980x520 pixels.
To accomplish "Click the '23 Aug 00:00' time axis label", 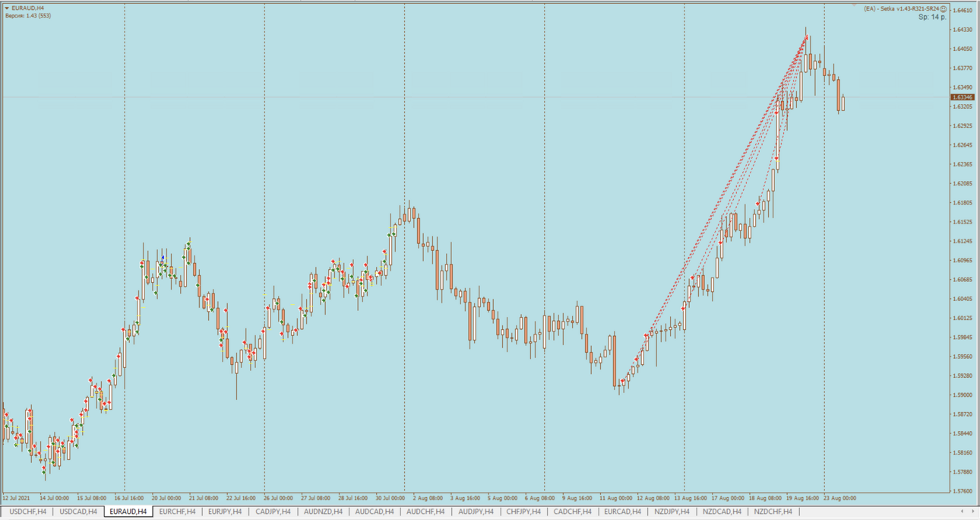I will (839, 499).
